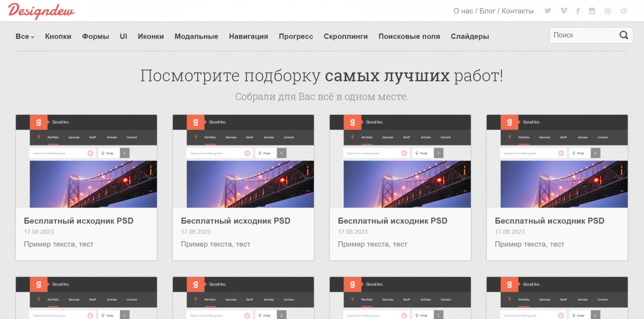The image size is (644, 319).
Task: Click the Designdew logo
Action: click(x=41, y=11)
